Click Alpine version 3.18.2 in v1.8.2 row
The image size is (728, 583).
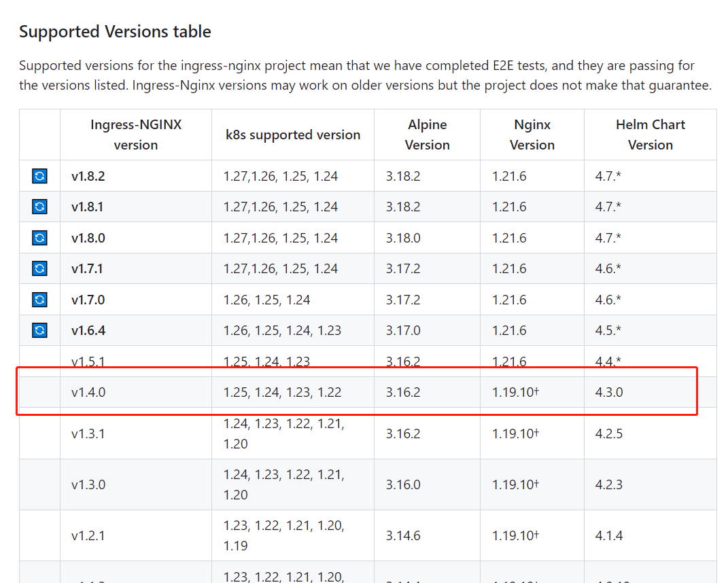(x=427, y=176)
